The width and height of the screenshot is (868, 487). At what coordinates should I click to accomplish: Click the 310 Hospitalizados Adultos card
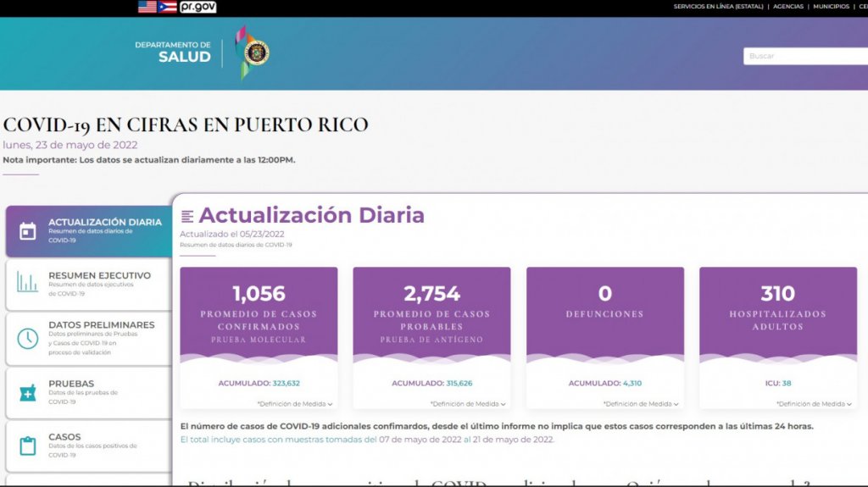778,338
